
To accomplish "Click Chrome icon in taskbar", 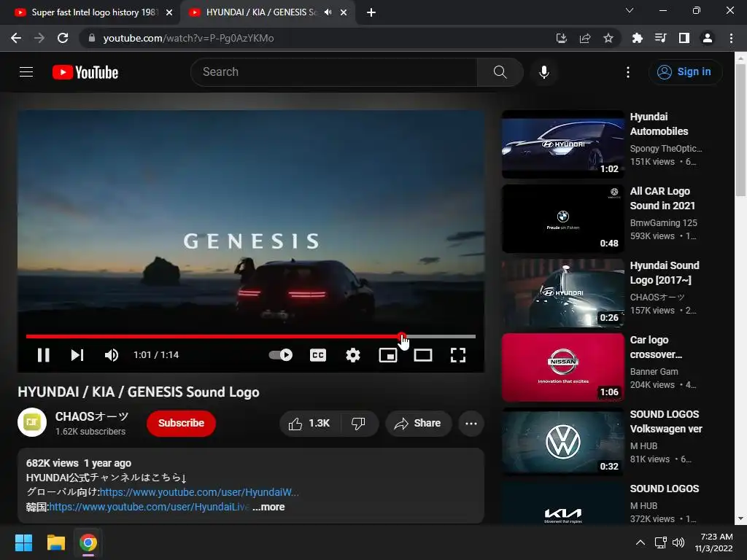I will [88, 542].
